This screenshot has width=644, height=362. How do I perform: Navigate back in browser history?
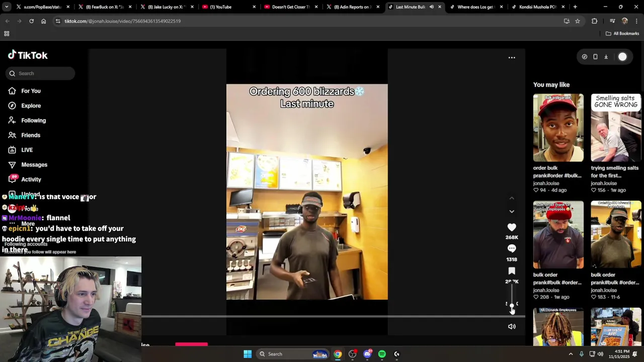[7, 21]
